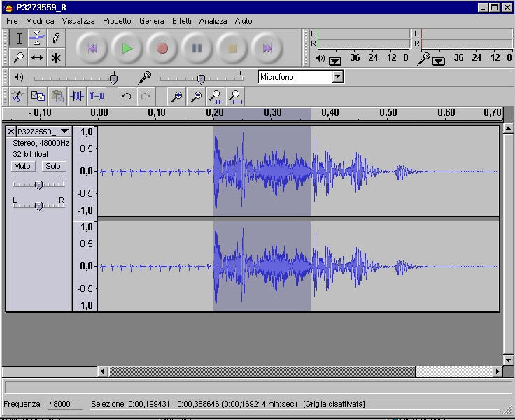This screenshot has width=515, height=420.
Task: Open the File menu
Action: coord(12,21)
